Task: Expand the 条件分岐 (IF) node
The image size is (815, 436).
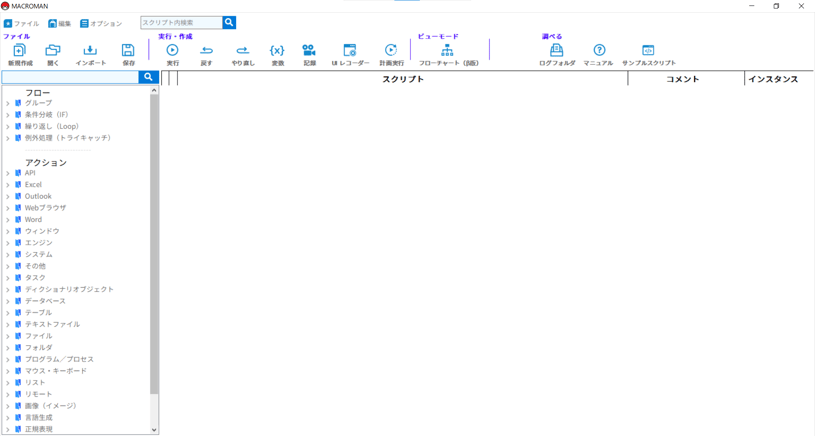Action: click(8, 115)
